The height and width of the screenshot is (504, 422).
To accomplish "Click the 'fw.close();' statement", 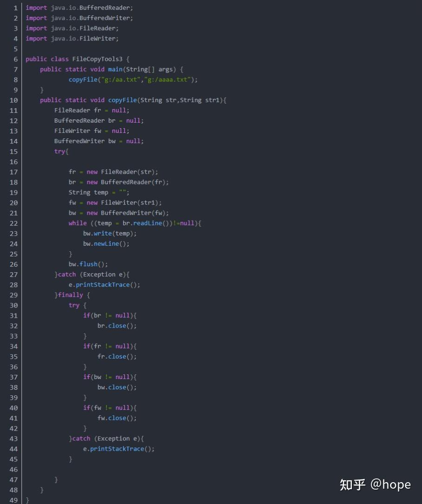I will coord(117,418).
